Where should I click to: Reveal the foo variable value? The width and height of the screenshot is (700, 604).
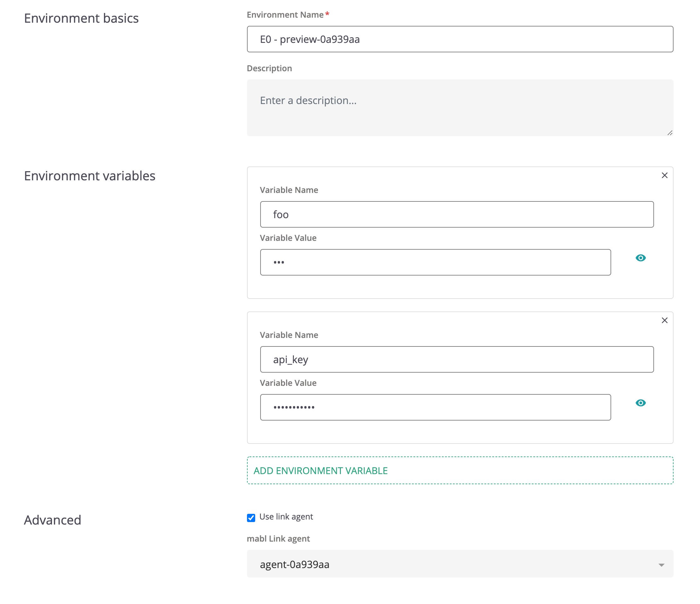(640, 258)
